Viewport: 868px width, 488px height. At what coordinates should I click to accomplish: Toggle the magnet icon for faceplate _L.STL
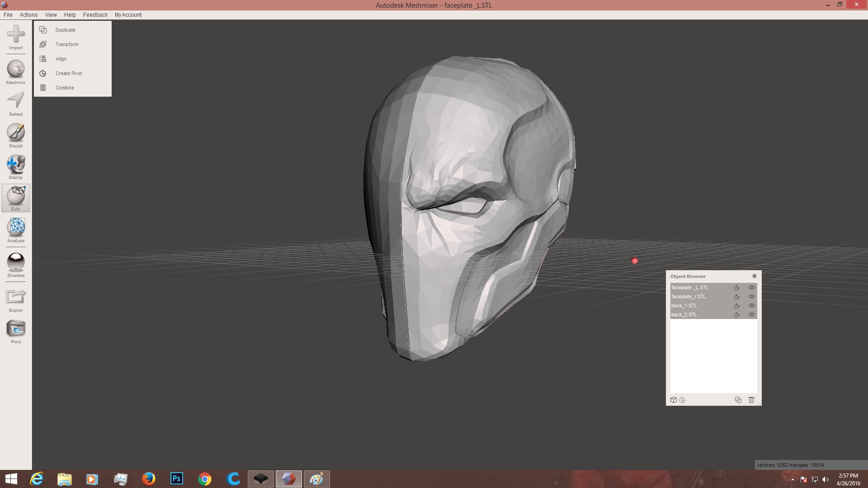(736, 287)
